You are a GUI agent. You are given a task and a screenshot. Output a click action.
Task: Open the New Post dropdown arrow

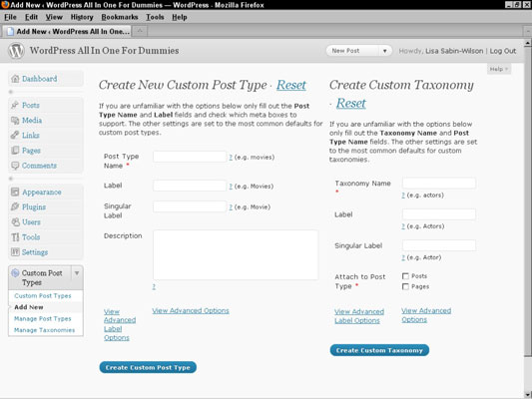tap(384, 51)
